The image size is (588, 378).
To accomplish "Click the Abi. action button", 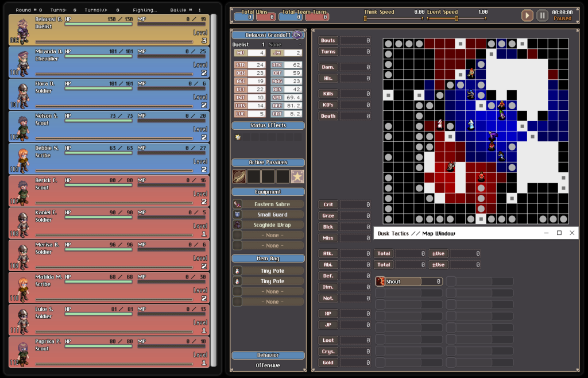I will 328,265.
